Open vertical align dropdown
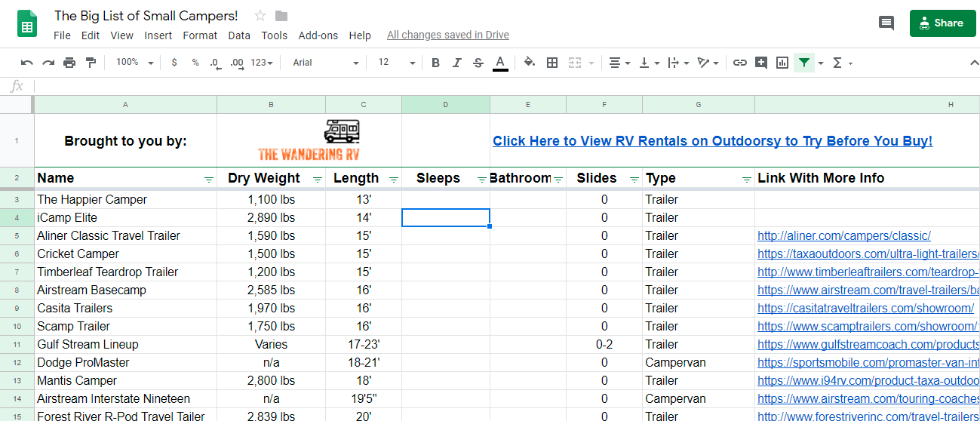This screenshot has width=980, height=421. (x=650, y=63)
